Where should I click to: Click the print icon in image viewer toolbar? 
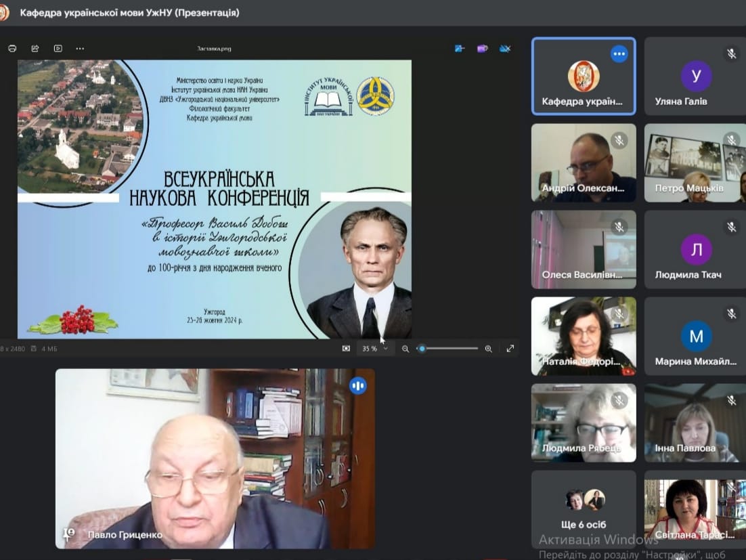[12, 49]
